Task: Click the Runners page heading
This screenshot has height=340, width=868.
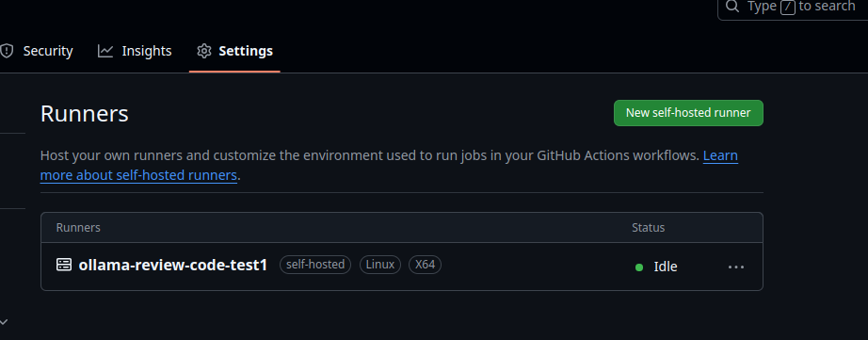Action: pyautogui.click(x=85, y=114)
